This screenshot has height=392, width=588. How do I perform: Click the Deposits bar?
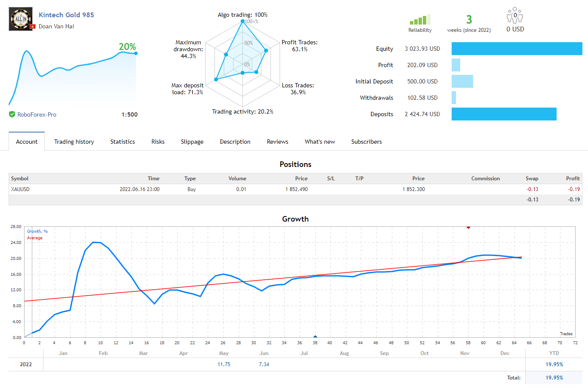pyautogui.click(x=504, y=114)
